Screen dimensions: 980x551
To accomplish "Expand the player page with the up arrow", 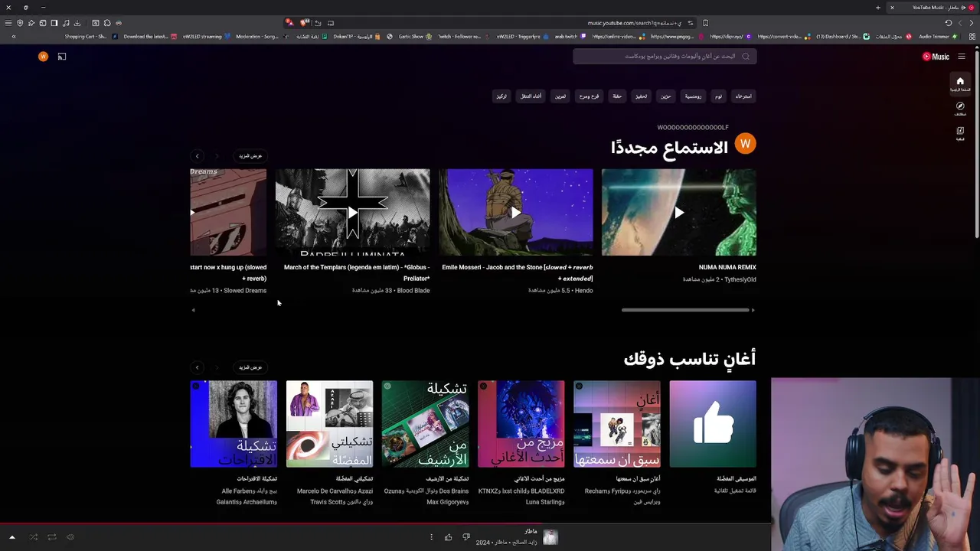I will point(11,537).
